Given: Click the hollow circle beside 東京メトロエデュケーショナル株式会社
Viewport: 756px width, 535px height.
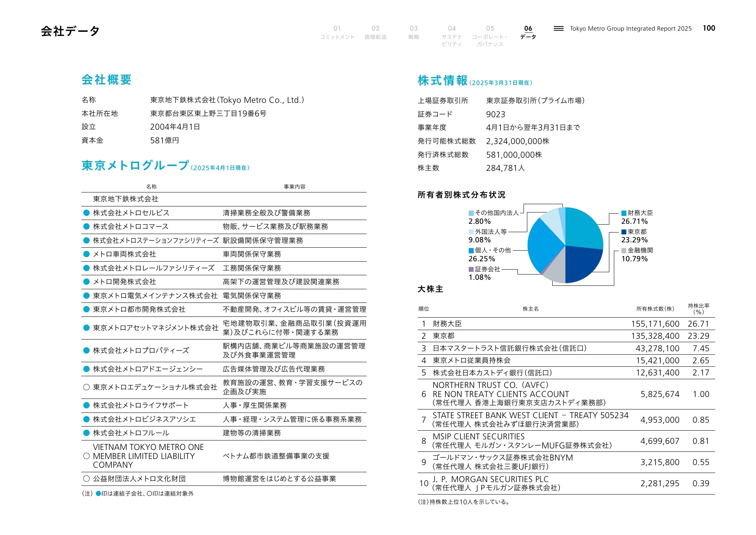Looking at the screenshot, I should 86,387.
